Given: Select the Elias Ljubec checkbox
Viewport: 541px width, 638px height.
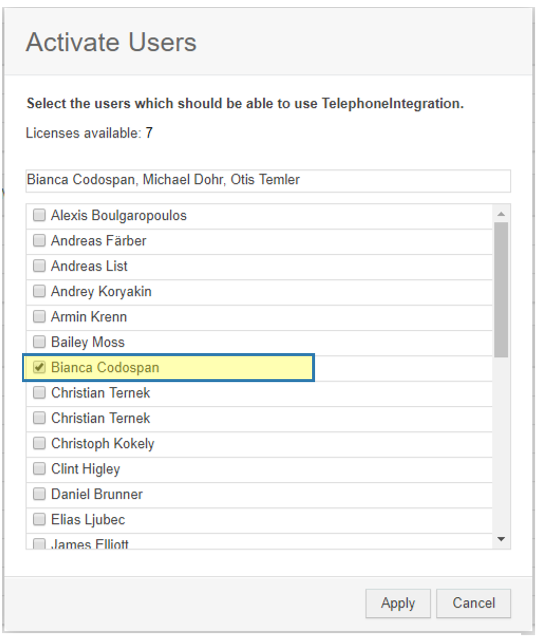Looking at the screenshot, I should click(39, 519).
